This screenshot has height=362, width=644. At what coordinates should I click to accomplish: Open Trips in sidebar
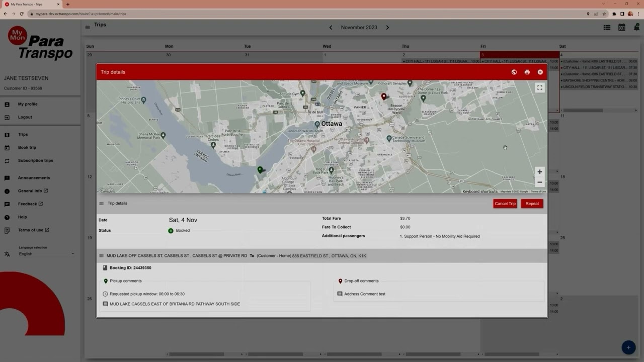(x=23, y=134)
